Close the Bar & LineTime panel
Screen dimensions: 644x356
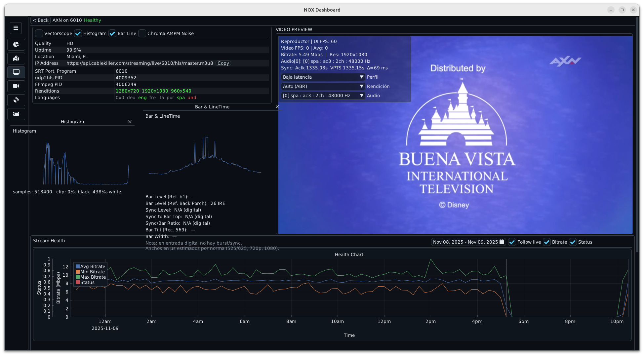pos(277,107)
